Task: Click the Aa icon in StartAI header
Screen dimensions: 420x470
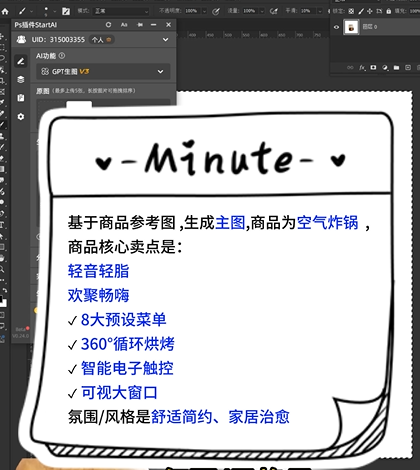Action: pyautogui.click(x=124, y=25)
